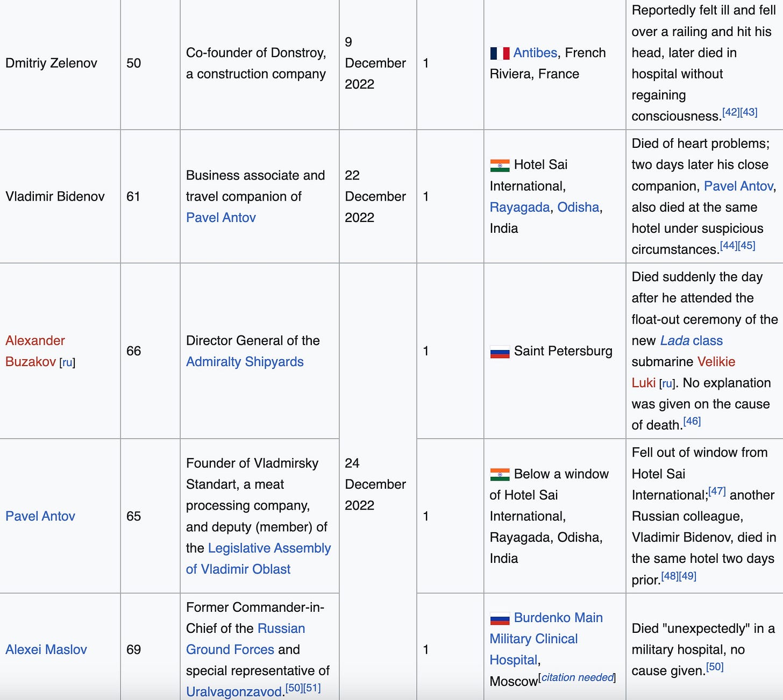Open citation [48] after 'prior'

[x=670, y=576]
